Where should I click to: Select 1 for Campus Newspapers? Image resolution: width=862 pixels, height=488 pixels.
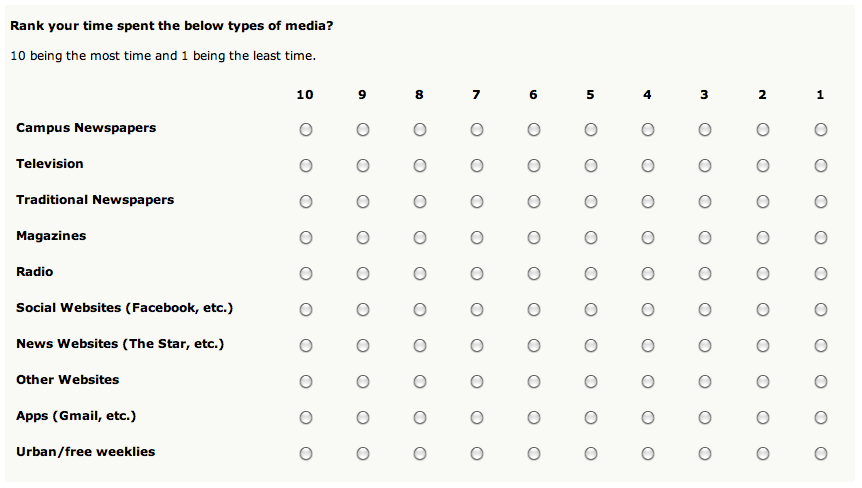[821, 130]
